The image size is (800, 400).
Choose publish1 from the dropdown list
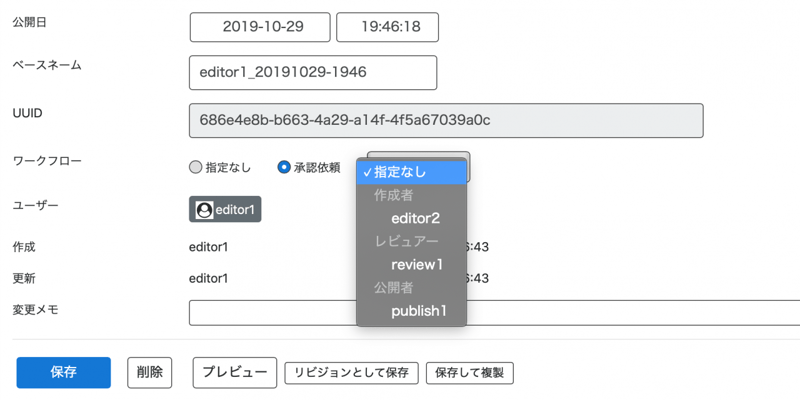418,311
